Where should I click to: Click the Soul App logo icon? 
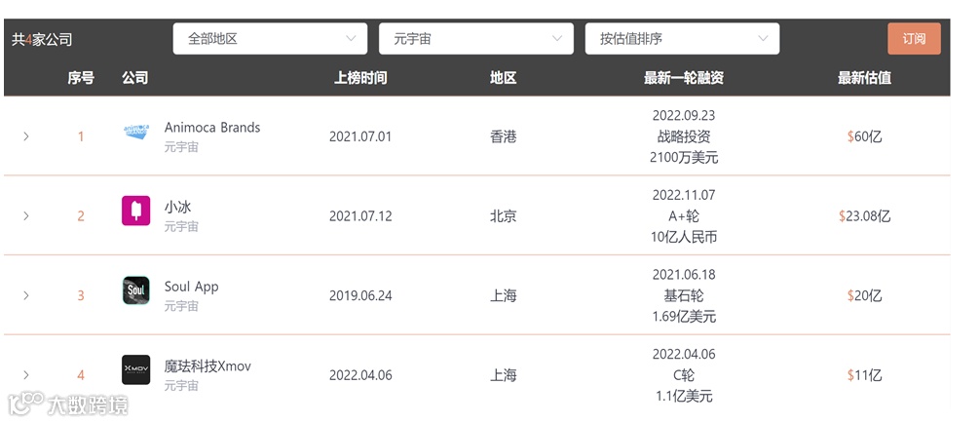135,290
